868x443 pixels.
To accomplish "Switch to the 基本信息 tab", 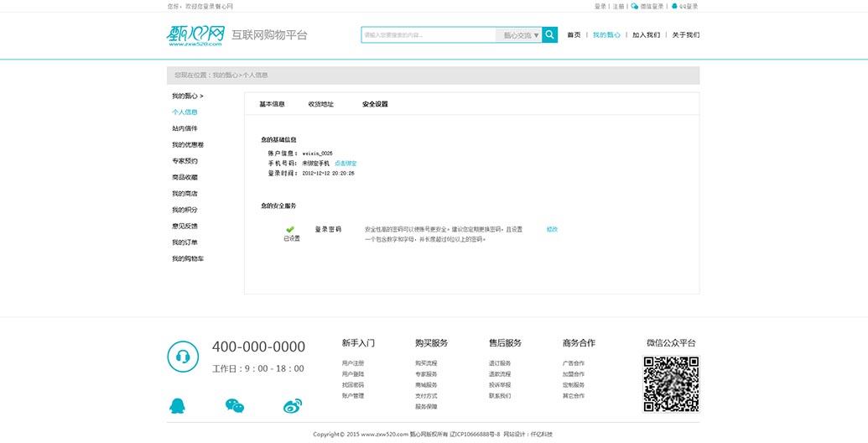I will [x=272, y=104].
